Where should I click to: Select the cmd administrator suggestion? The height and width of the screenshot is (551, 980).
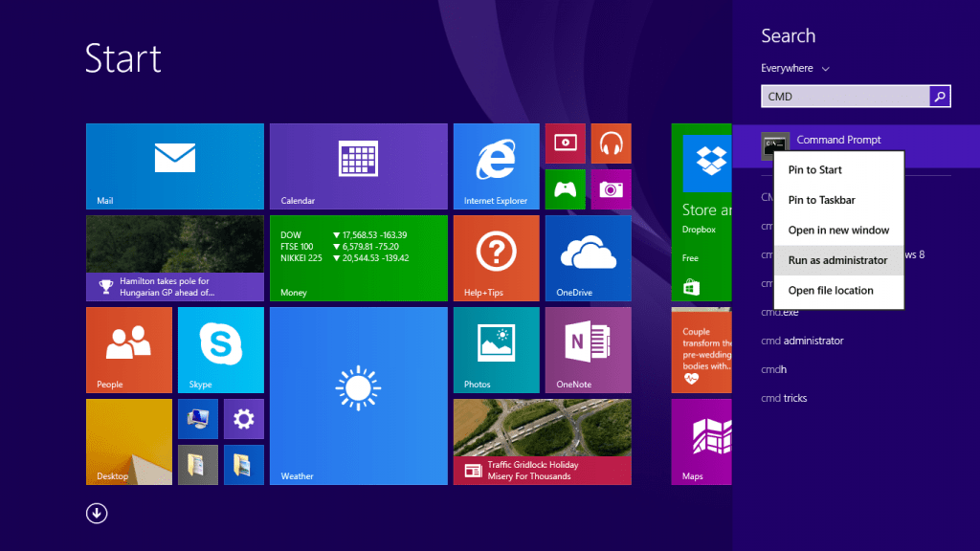tap(802, 341)
